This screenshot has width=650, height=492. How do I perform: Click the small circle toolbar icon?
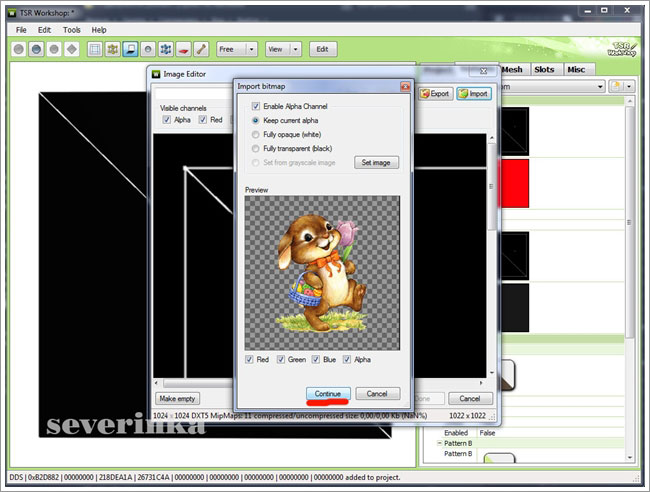point(148,49)
